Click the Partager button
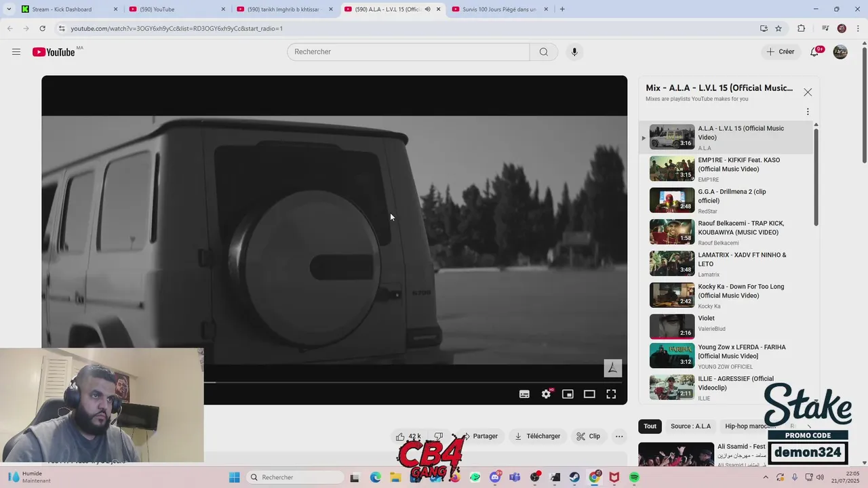This screenshot has width=868, height=488. coord(479,436)
